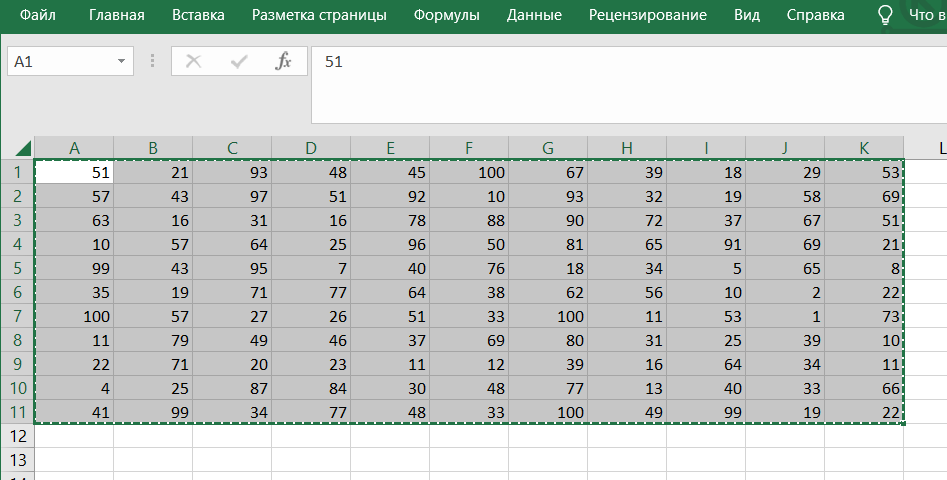Switch to the Формулы tab
This screenshot has height=480, width=947.
446,15
